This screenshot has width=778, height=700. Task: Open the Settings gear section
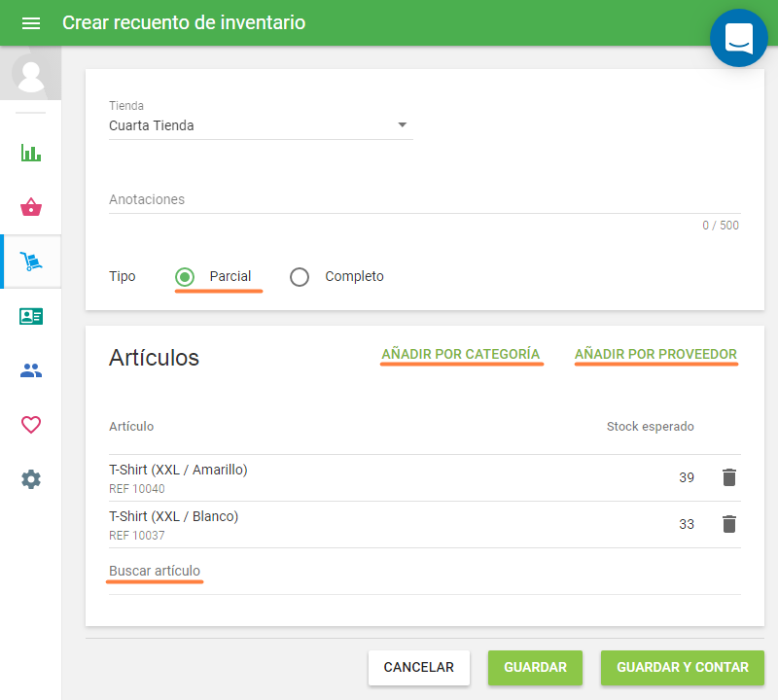[31, 479]
